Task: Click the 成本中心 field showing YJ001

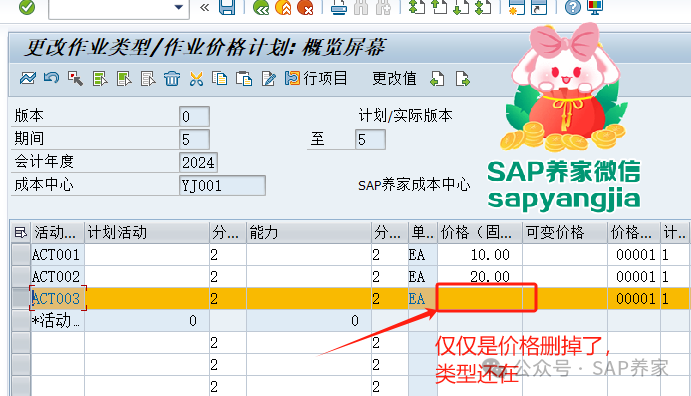Action: coord(223,185)
